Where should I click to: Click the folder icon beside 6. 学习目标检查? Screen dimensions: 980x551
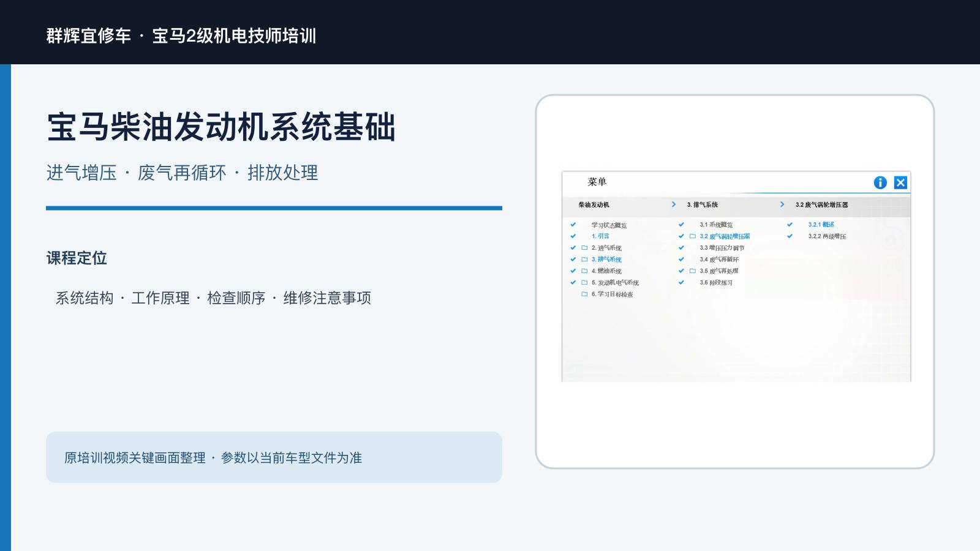click(584, 294)
